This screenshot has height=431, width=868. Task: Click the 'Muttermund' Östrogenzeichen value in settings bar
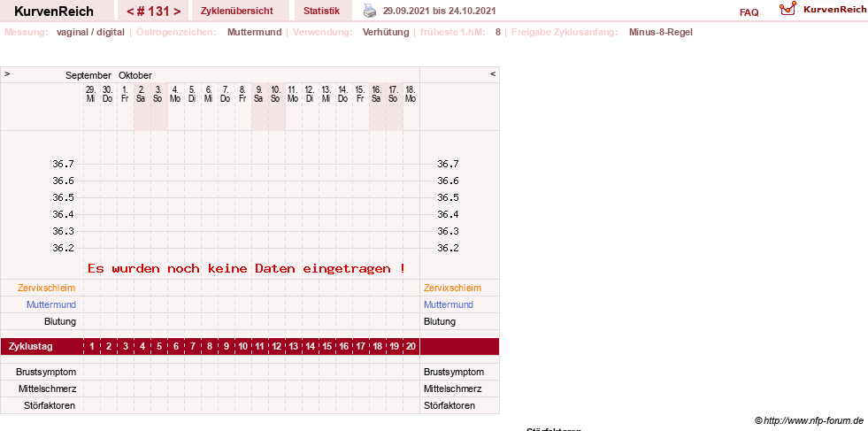point(254,32)
